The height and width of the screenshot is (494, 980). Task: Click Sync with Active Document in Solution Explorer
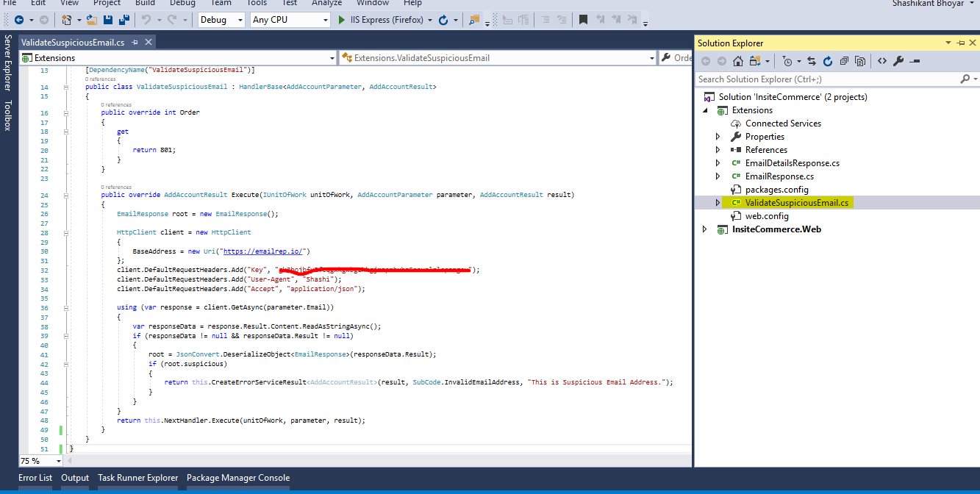[812, 61]
